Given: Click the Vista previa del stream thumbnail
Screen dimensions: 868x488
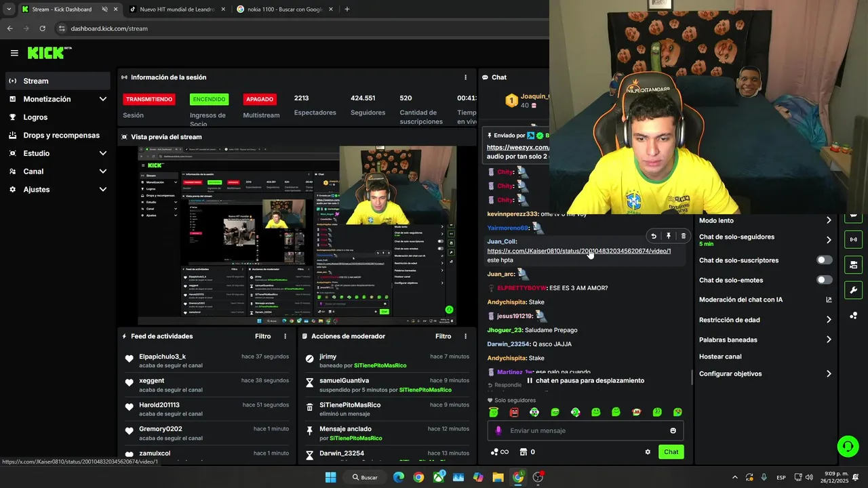Looking at the screenshot, I should click(297, 235).
